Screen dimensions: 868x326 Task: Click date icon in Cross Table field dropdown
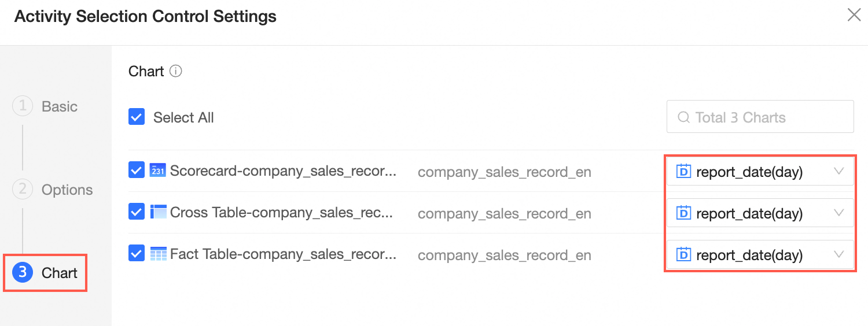coord(684,213)
